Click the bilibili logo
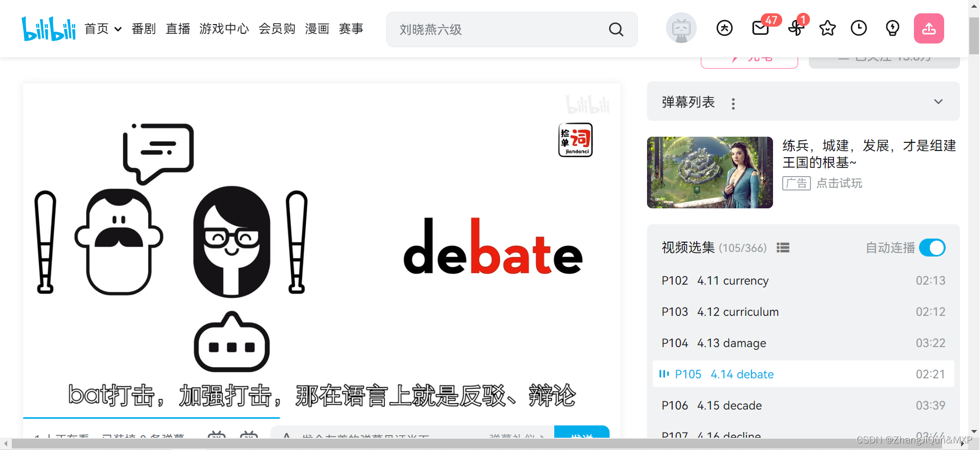980x450 pixels. (49, 29)
